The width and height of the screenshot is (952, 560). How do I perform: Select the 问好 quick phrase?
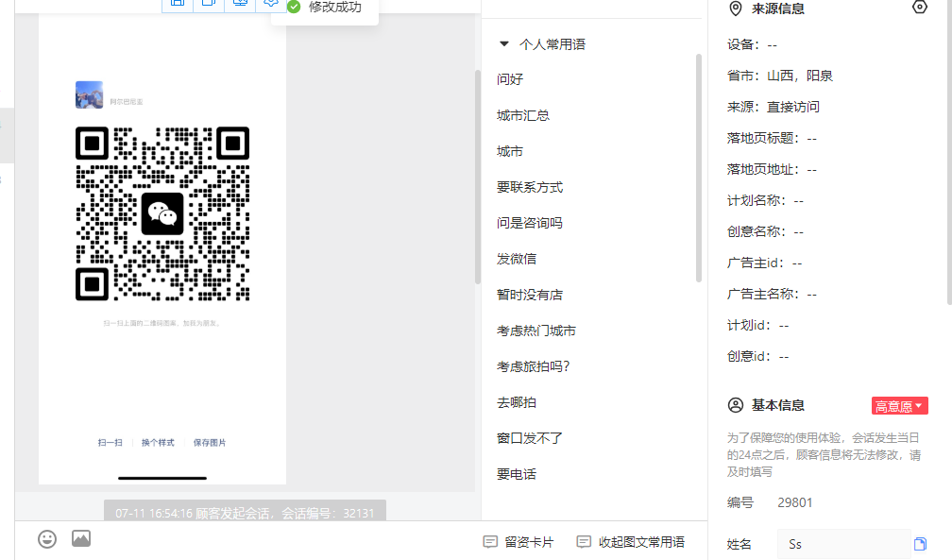click(510, 79)
